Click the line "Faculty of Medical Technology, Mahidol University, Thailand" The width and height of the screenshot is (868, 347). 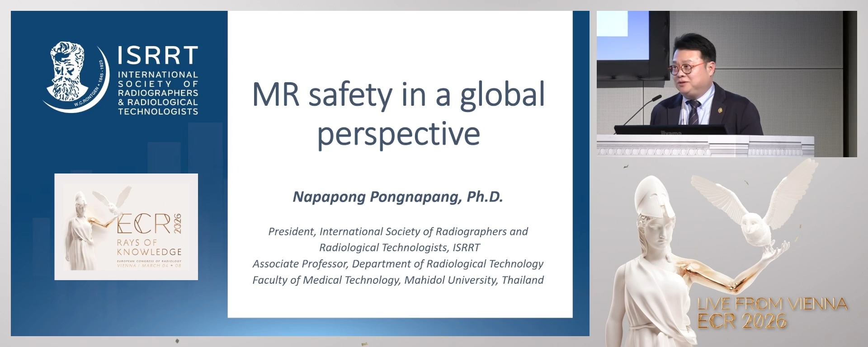(398, 280)
